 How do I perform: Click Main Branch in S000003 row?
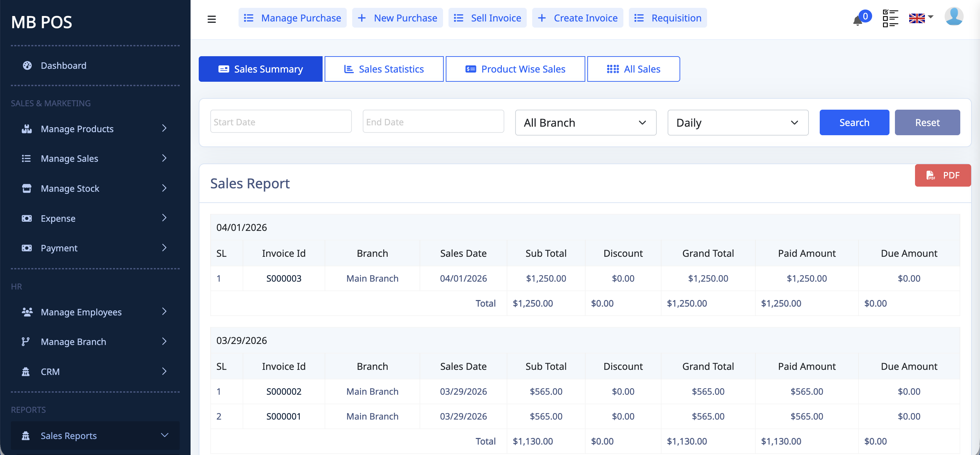373,278
